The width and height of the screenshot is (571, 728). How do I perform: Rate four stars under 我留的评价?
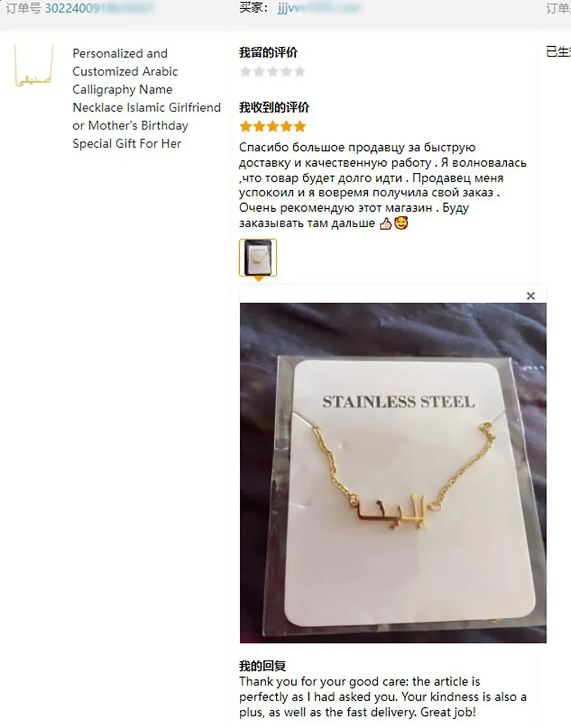pyautogui.click(x=286, y=71)
